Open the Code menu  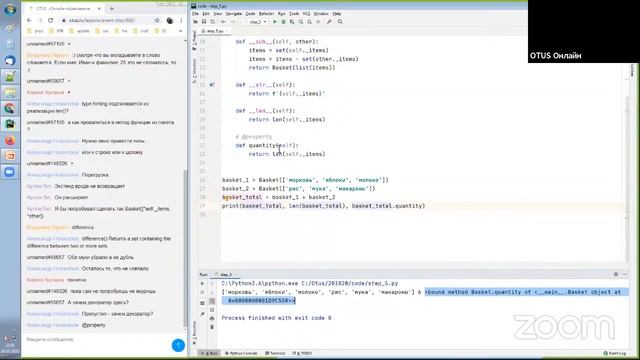point(250,13)
